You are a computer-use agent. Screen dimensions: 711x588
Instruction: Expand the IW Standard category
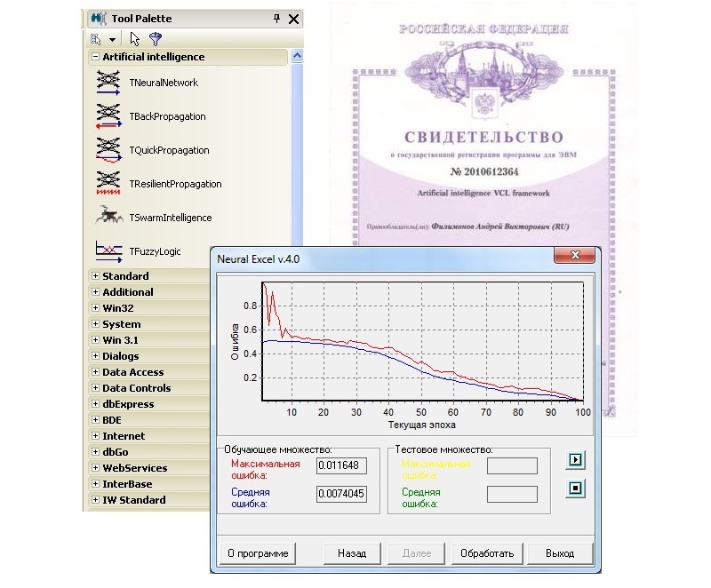point(95,500)
